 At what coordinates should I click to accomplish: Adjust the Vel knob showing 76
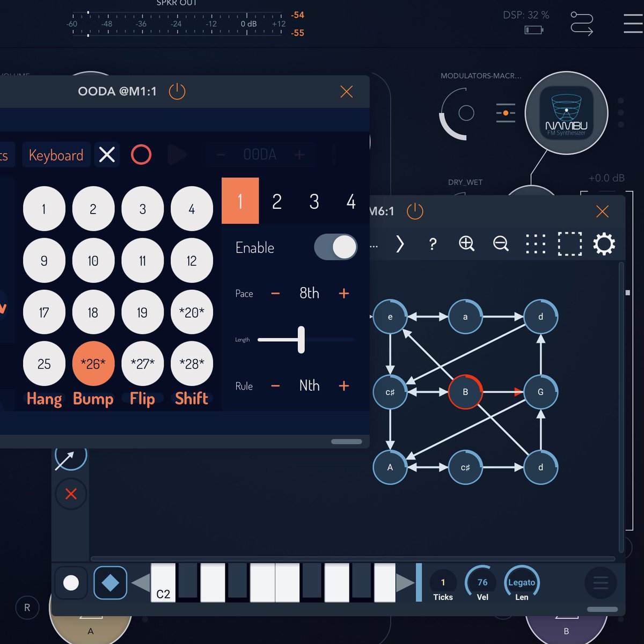pos(482,583)
